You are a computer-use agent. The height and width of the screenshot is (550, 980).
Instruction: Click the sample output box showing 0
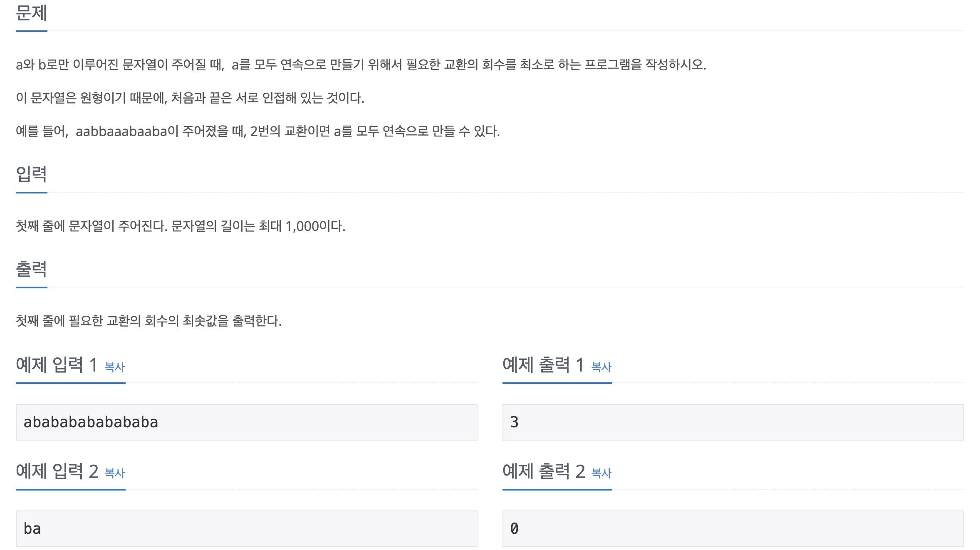[x=733, y=528]
